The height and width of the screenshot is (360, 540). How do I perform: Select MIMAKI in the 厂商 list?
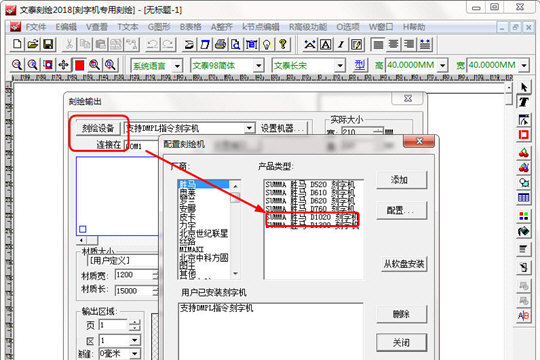tap(191, 249)
